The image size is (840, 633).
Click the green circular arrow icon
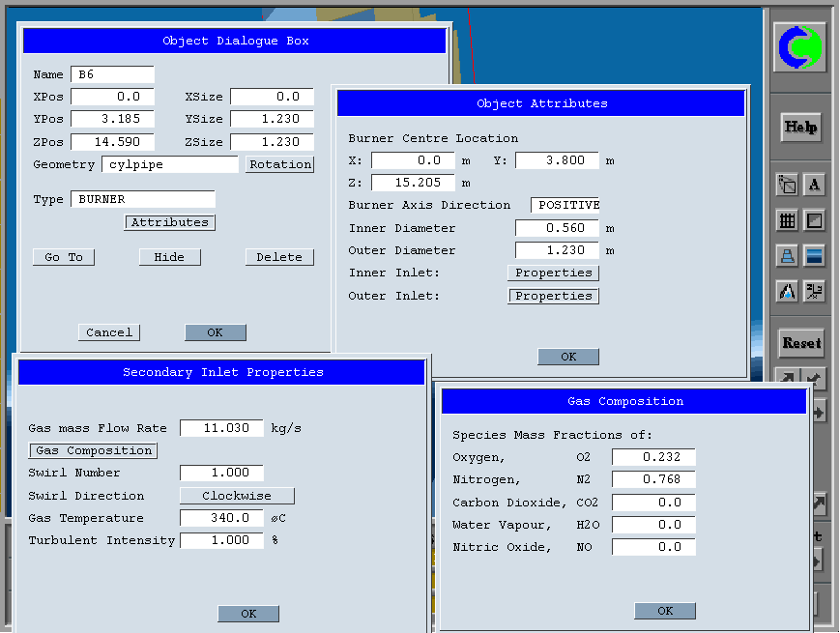(799, 46)
